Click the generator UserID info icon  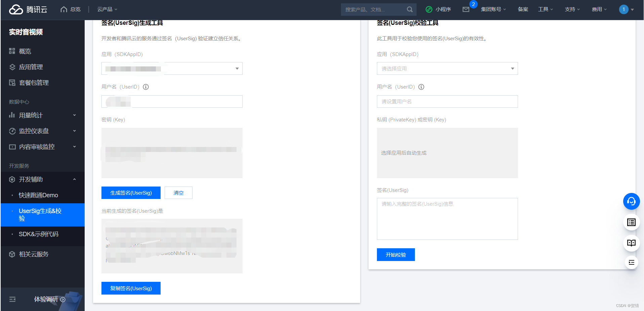[x=146, y=87]
